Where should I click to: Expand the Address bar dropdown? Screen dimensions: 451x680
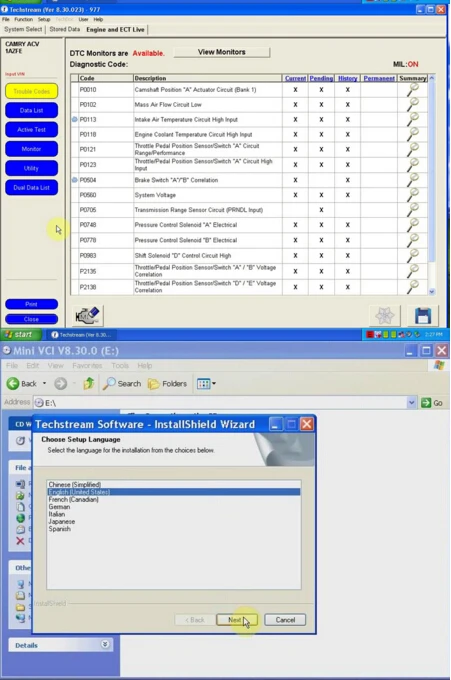[x=411, y=403]
